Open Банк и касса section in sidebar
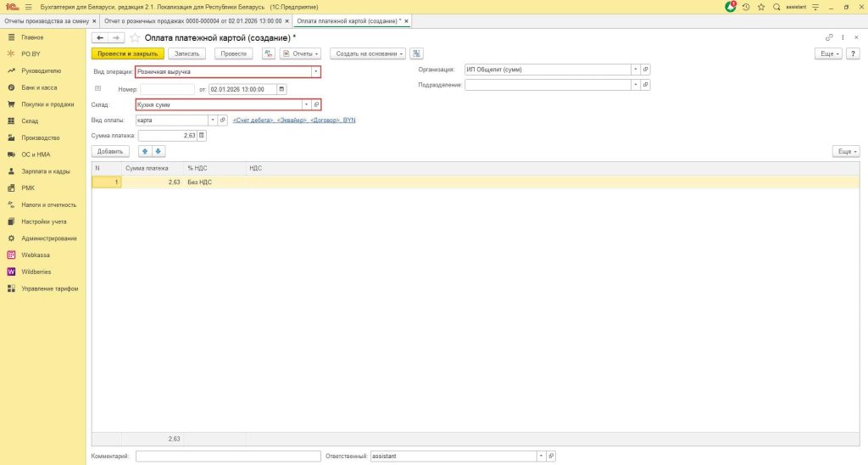This screenshot has width=868, height=465. point(39,87)
